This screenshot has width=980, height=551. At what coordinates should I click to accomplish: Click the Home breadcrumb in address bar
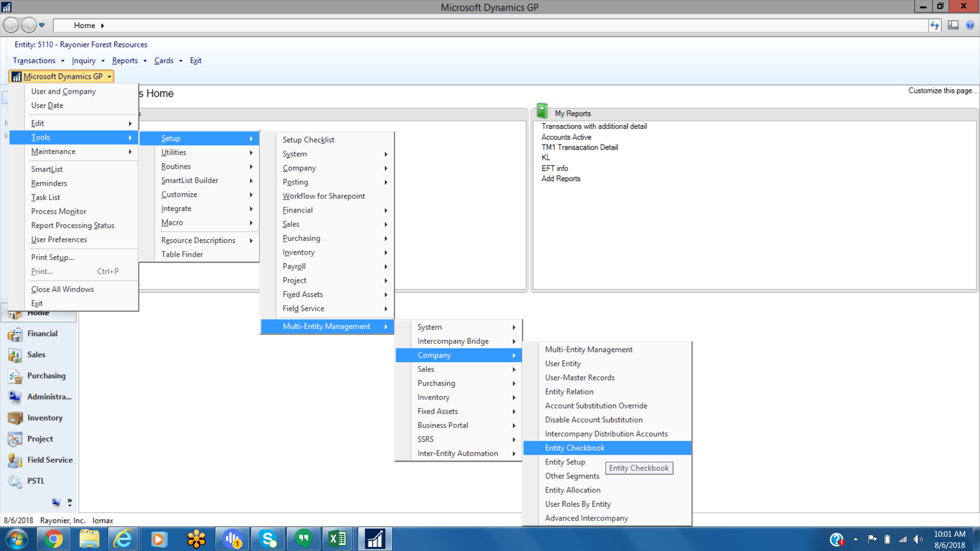(84, 26)
